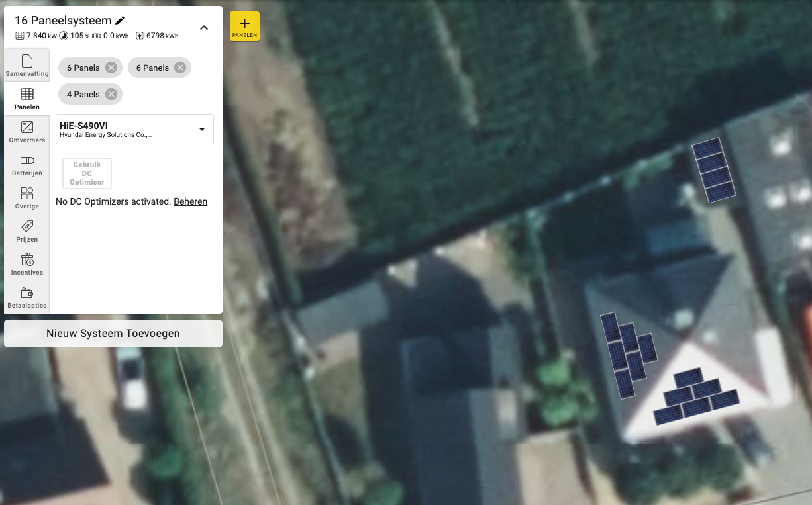Open Betaalopties payment options
This screenshot has height=505, width=812.
(27, 297)
